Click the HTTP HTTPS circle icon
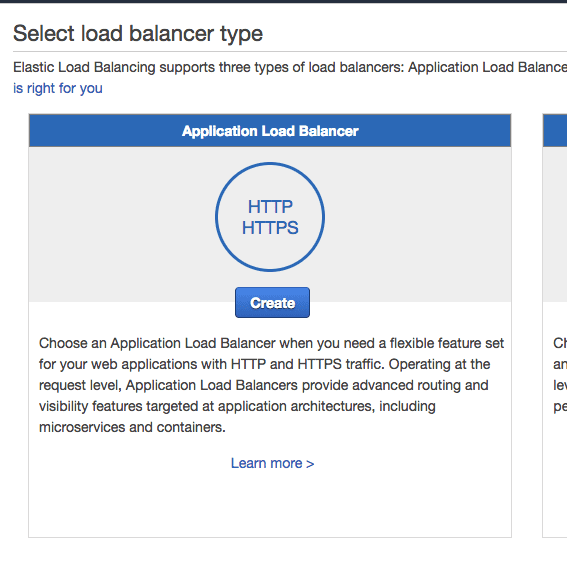Viewport: 567px width, 577px height. point(270,217)
